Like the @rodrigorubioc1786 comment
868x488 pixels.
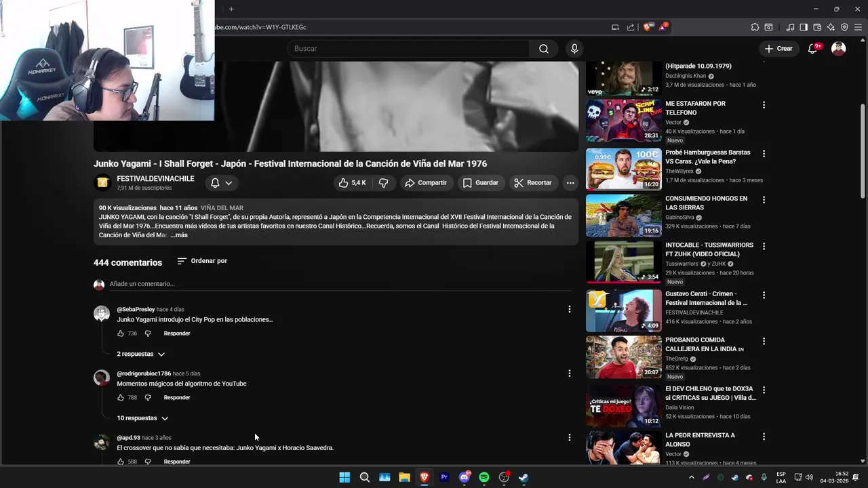(121, 398)
